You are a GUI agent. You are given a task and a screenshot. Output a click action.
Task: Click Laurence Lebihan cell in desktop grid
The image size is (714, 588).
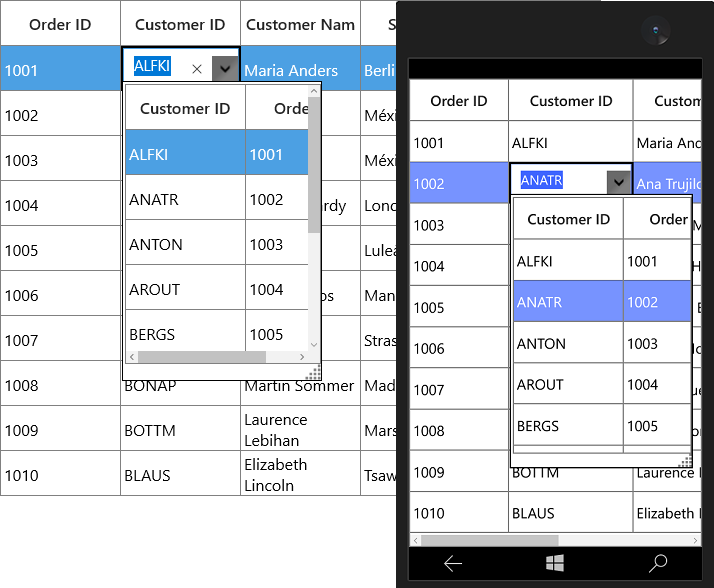[x=301, y=429]
